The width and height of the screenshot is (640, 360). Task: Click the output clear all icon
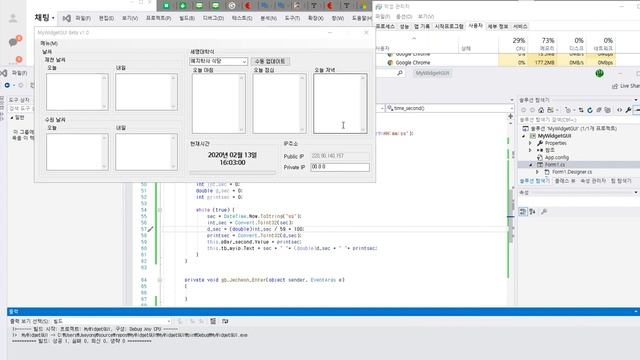(213, 321)
